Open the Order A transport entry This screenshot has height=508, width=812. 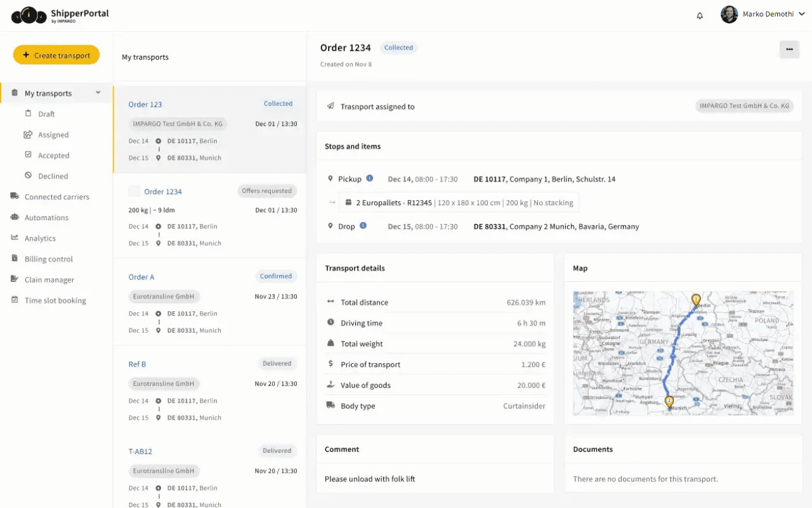pos(141,277)
